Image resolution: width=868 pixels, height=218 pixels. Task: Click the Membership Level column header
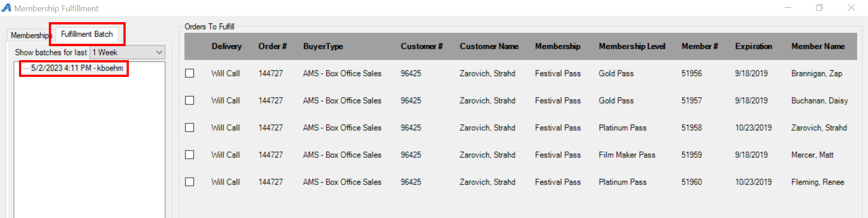click(632, 46)
